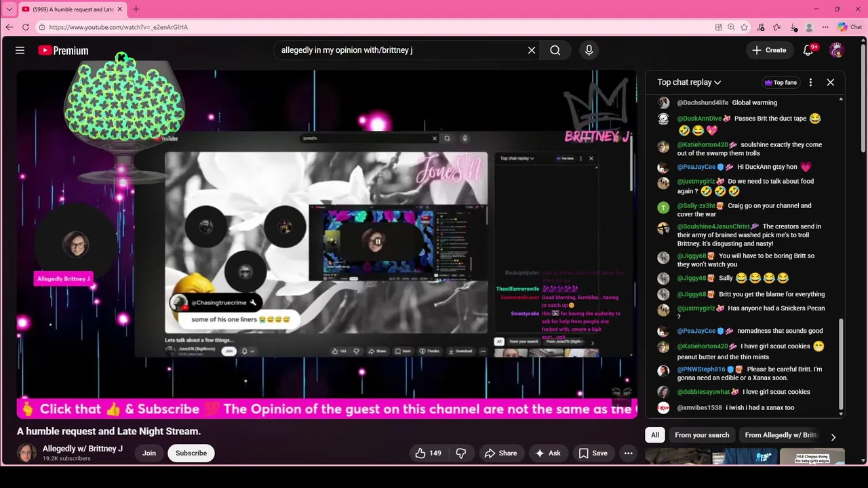Go back to the previous page in browser
Viewport: 868px width, 488px height.
tap(9, 27)
